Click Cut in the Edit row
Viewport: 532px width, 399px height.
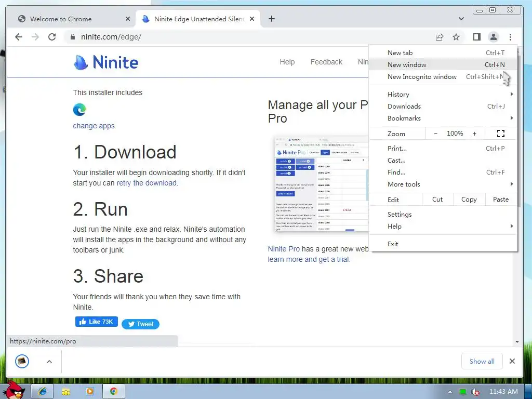[x=437, y=199]
